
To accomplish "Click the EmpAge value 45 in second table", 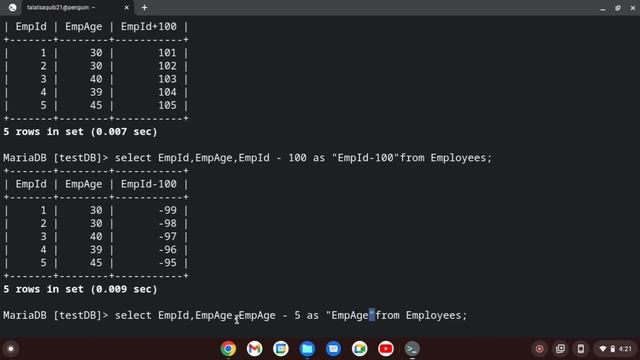I will point(96,262).
